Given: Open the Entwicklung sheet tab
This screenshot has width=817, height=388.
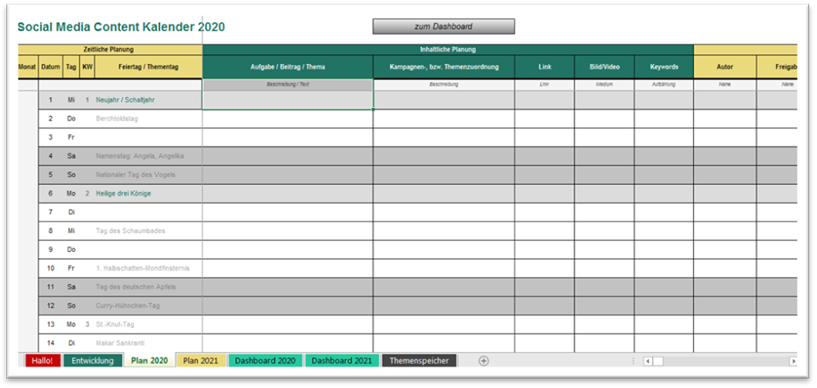Looking at the screenshot, I should (x=93, y=361).
